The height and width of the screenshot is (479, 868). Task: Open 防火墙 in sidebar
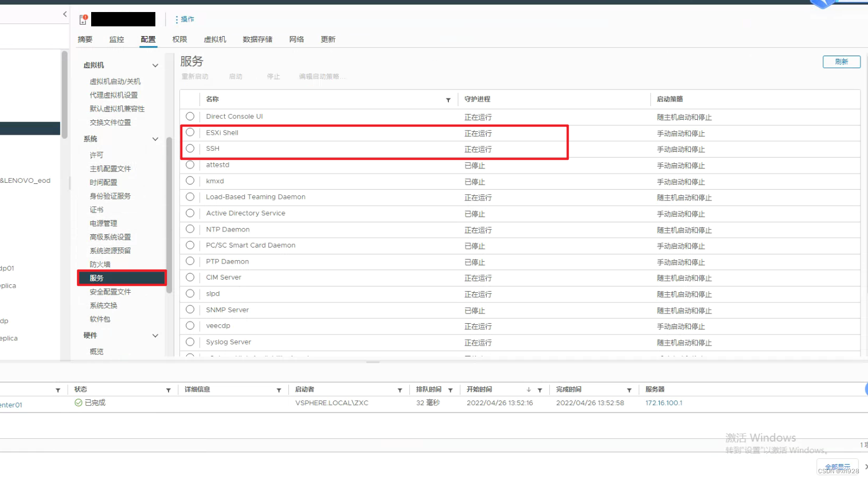100,265
